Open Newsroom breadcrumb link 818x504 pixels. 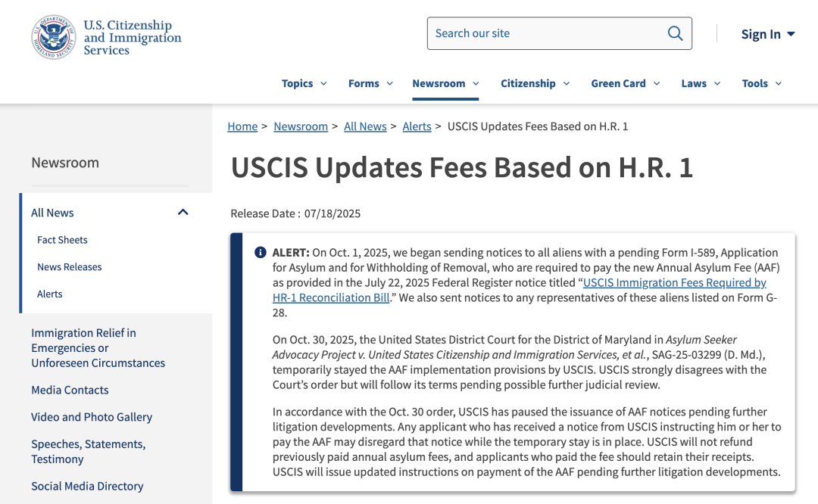point(301,126)
